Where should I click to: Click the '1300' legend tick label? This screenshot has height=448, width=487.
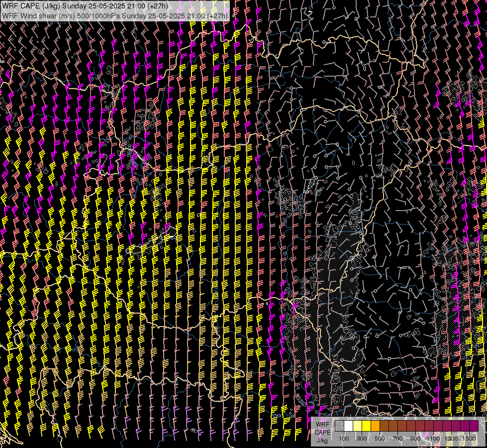click(x=451, y=439)
